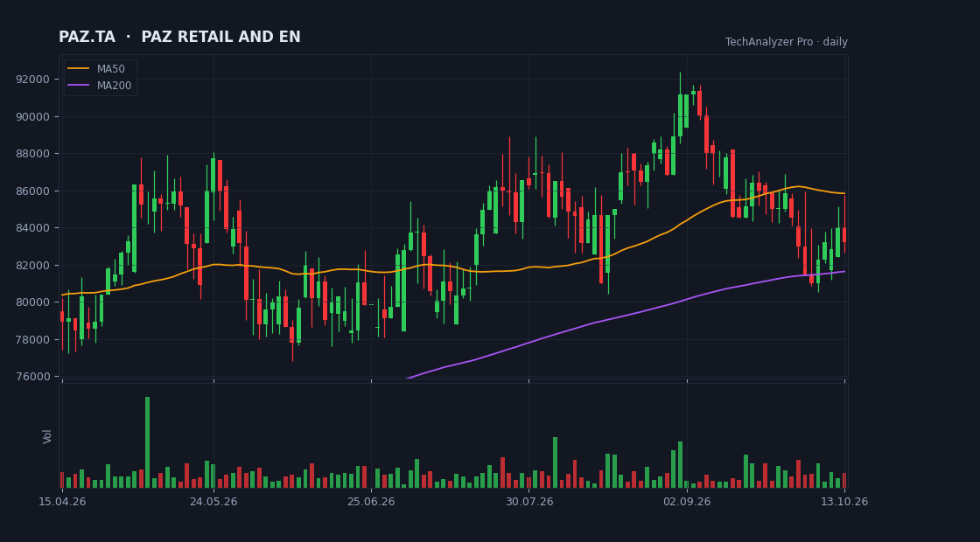Click the 15.04.26 date axis label
Viewport: 980px width, 542px height.
click(62, 502)
